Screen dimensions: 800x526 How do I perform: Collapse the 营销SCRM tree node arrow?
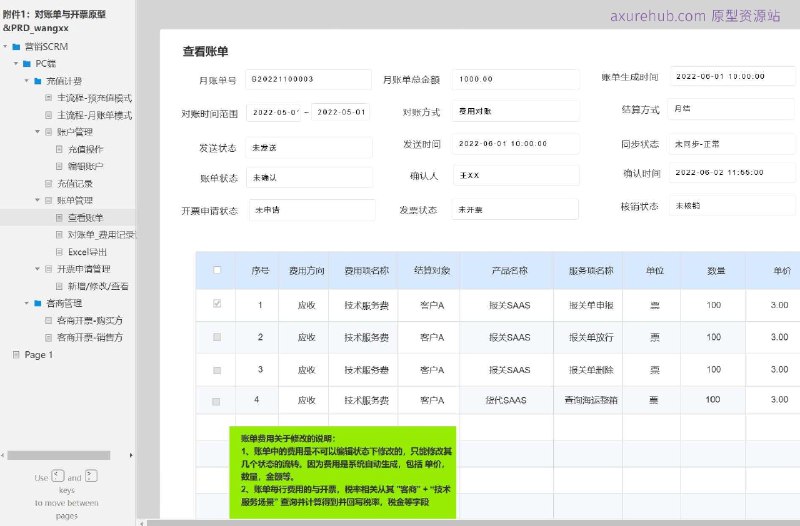(x=6, y=46)
